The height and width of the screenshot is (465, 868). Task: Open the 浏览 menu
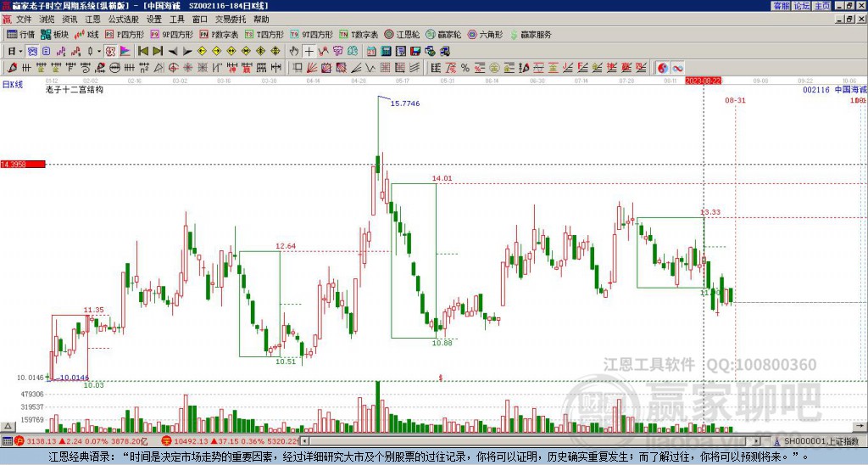47,20
